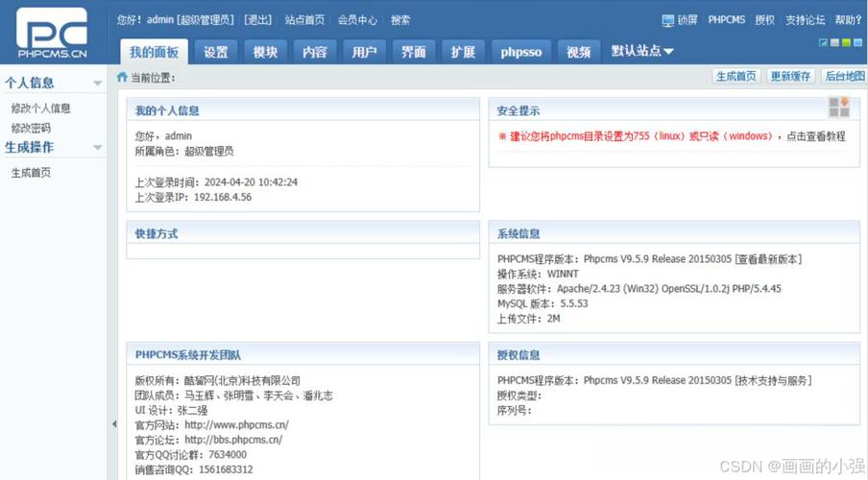This screenshot has height=480, width=868.
Task: Open the 默认站点 site dropdown
Action: pos(642,51)
